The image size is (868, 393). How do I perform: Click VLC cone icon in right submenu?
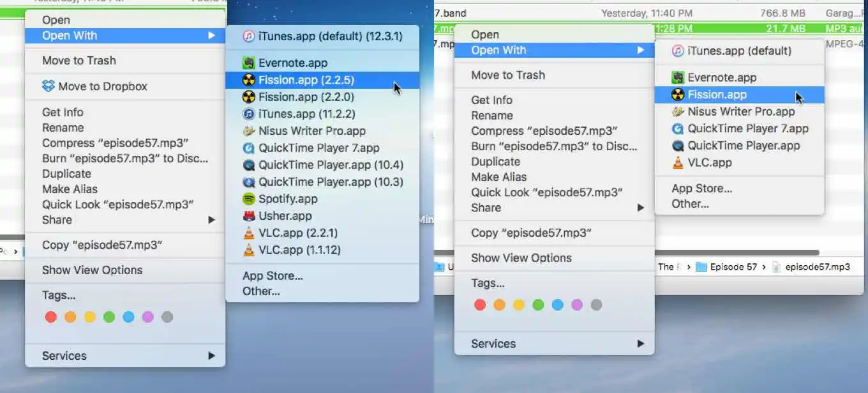(x=678, y=162)
